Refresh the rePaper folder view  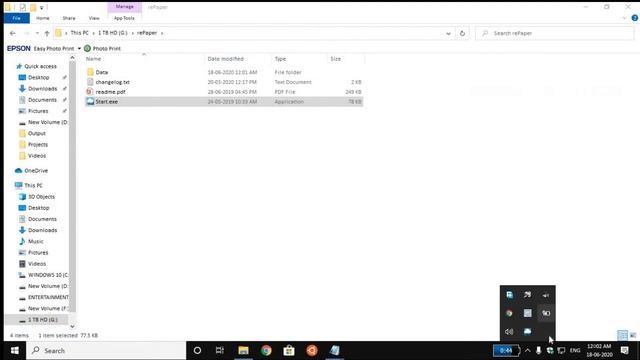pyautogui.click(x=462, y=33)
